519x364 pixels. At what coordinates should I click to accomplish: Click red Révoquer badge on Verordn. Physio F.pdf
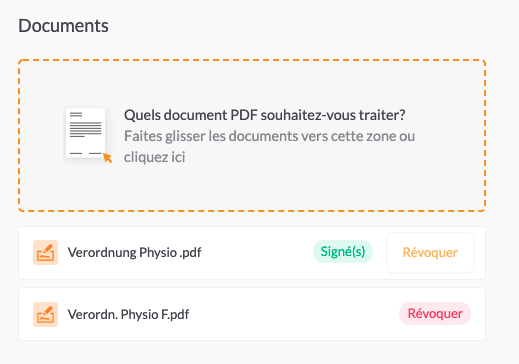(435, 314)
